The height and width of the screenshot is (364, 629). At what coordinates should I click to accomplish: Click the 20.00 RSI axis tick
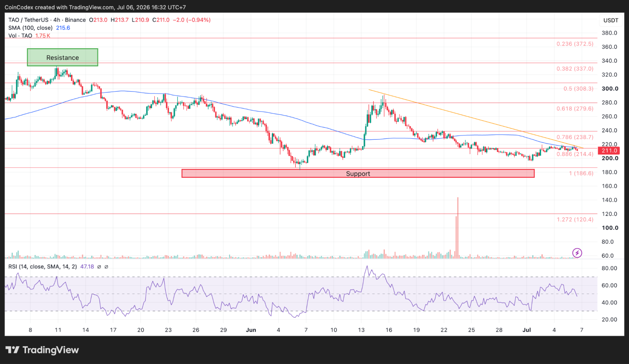coord(609,319)
